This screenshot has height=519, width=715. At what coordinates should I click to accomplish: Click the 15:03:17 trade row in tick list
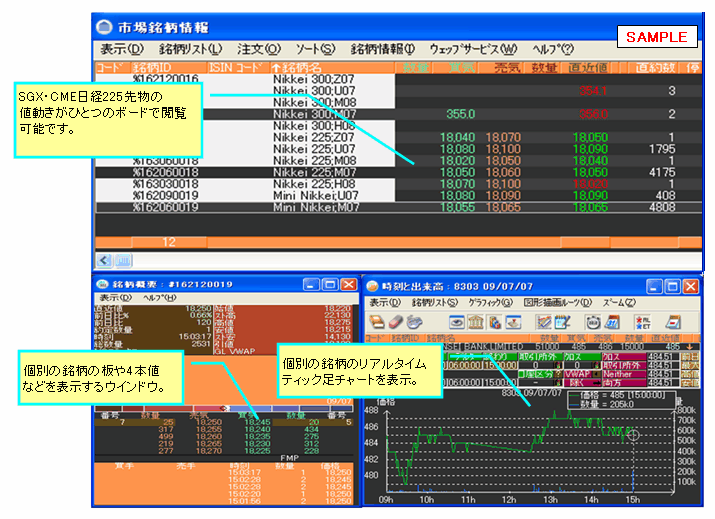tap(223, 472)
